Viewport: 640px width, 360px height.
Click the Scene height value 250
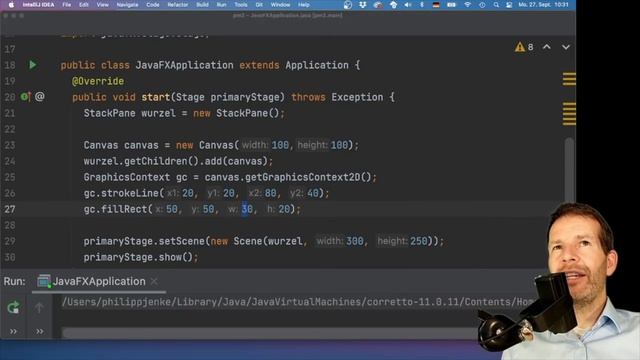[418, 241]
